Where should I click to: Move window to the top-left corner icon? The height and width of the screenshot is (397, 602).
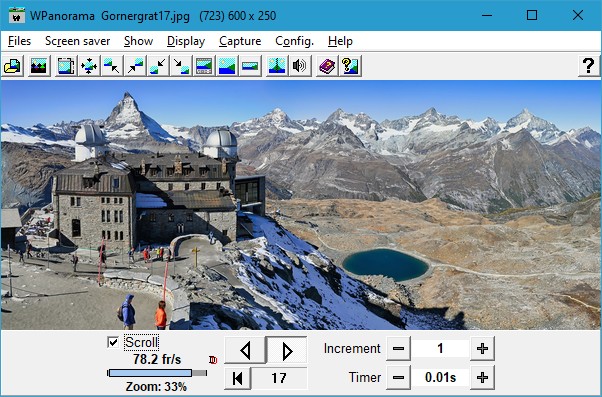[x=112, y=66]
